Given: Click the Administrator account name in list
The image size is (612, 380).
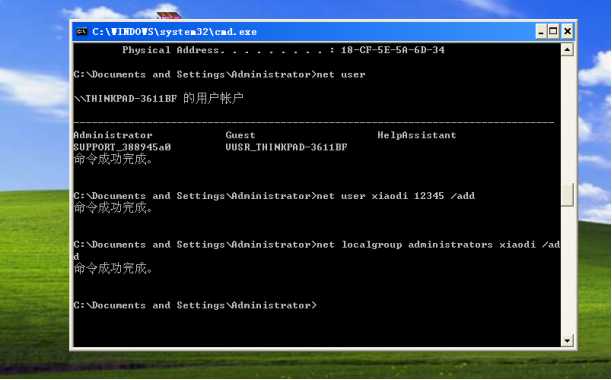Looking at the screenshot, I should pyautogui.click(x=113, y=135).
